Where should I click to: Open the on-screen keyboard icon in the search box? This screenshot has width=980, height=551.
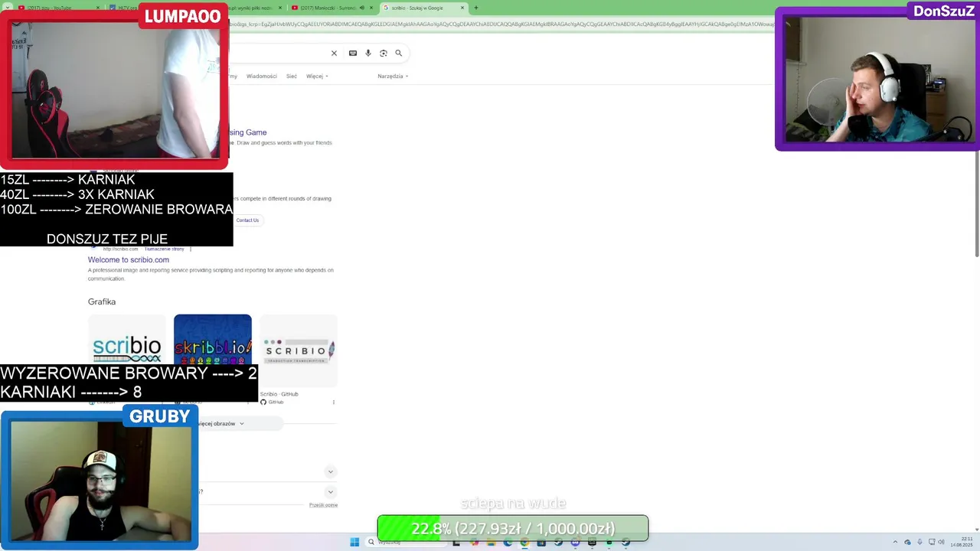[353, 53]
